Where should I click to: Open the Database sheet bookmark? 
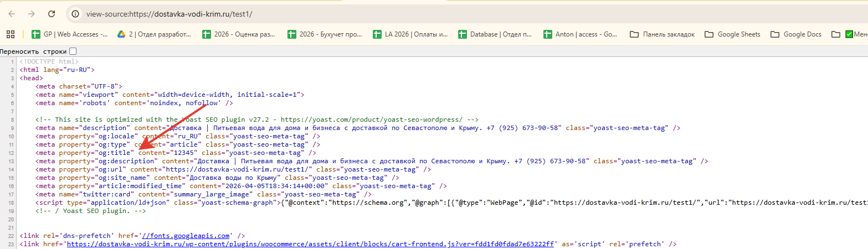[x=496, y=34]
